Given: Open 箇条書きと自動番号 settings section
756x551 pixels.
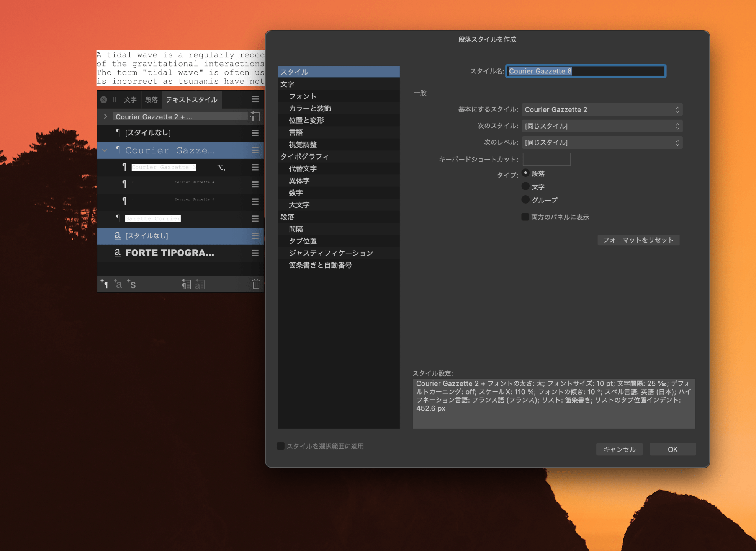Looking at the screenshot, I should point(339,265).
